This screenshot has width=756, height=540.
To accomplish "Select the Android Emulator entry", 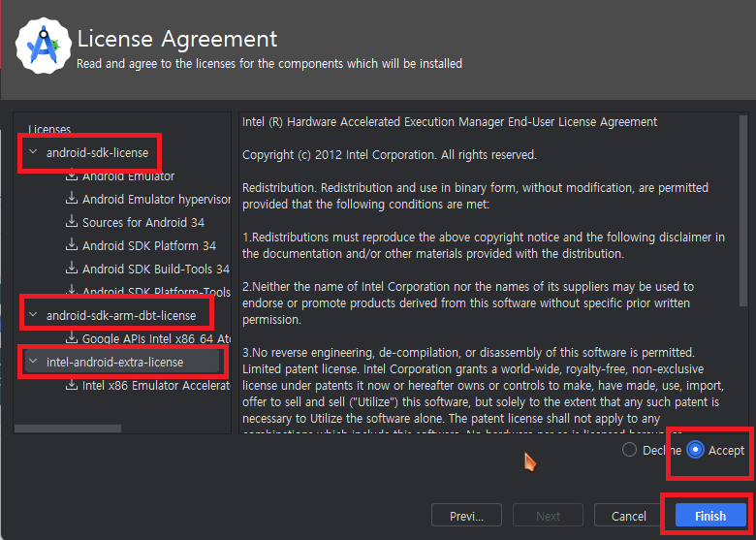I will [x=128, y=176].
